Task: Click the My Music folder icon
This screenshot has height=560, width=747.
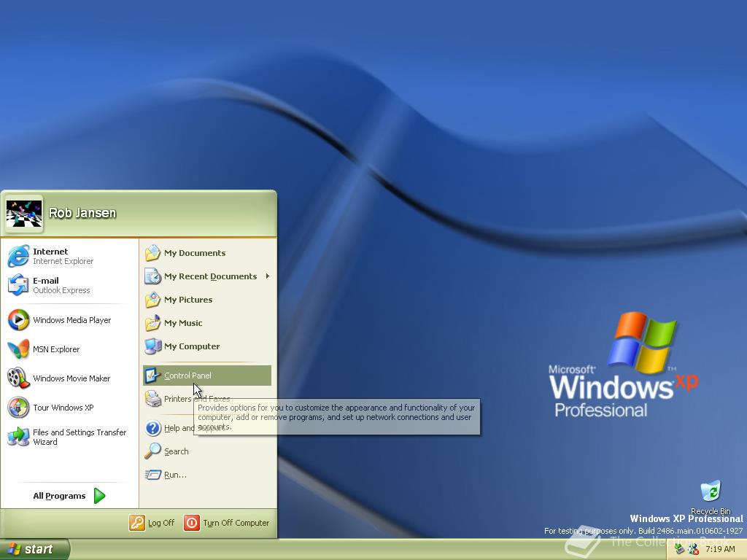Action: click(x=153, y=323)
